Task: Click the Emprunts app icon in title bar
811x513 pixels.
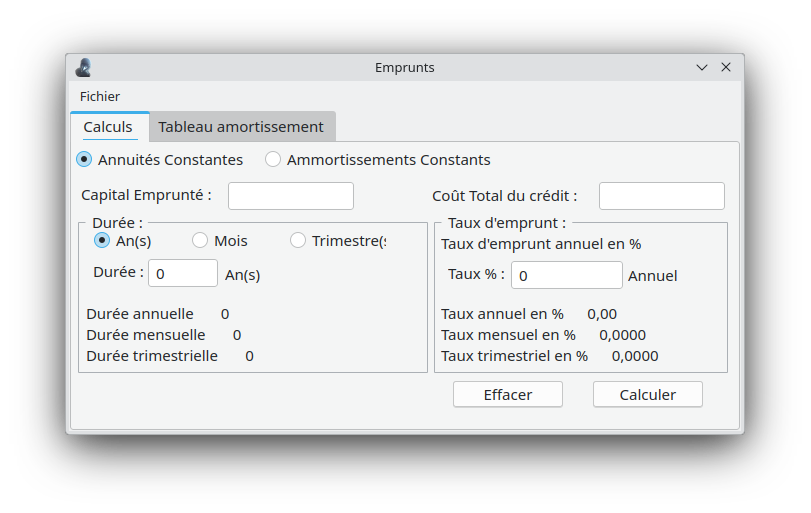Action: pos(83,68)
